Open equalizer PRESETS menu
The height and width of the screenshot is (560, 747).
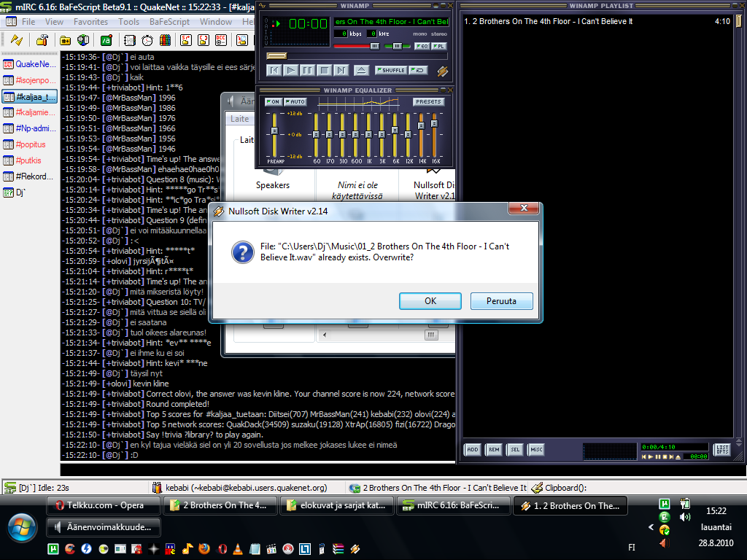click(x=428, y=101)
